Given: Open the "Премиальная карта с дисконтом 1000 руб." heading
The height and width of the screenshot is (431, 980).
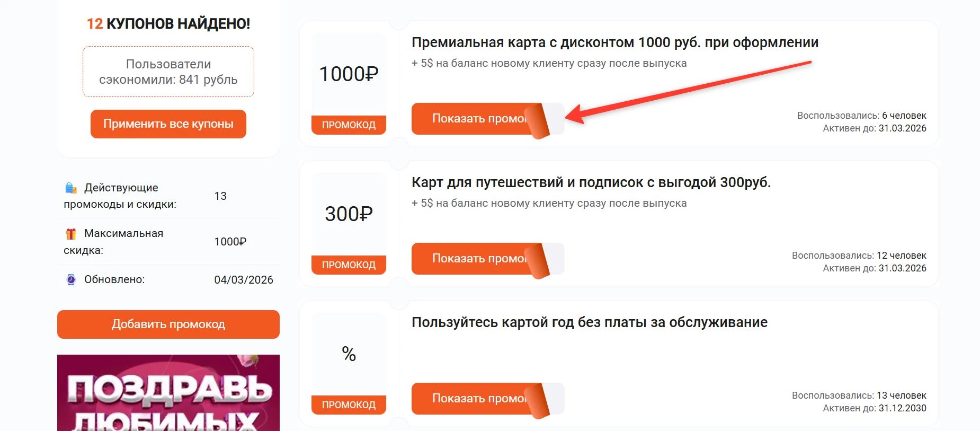Looking at the screenshot, I should click(x=616, y=43).
